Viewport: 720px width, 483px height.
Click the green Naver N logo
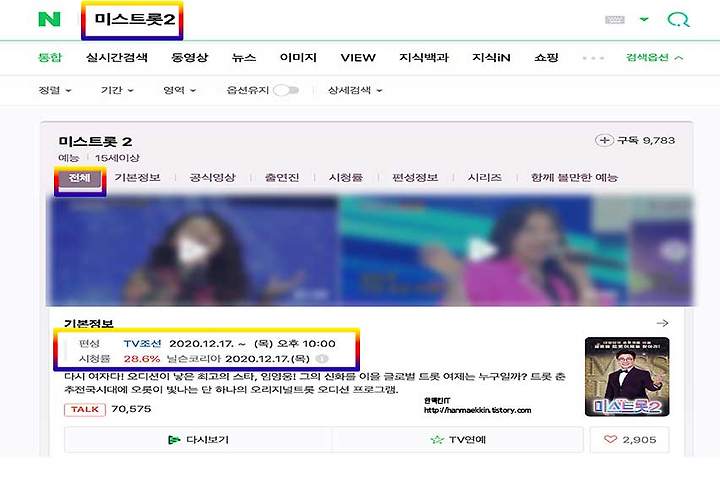pos(49,19)
